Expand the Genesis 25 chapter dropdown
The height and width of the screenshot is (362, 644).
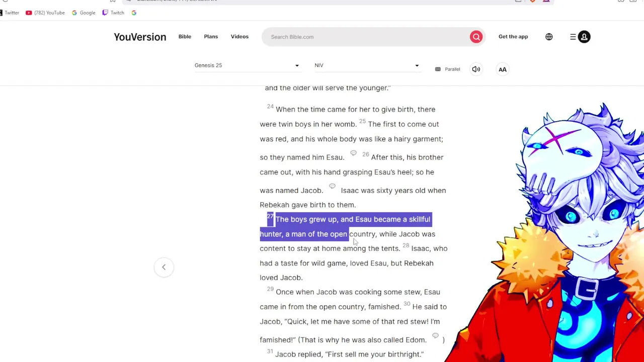(x=247, y=65)
